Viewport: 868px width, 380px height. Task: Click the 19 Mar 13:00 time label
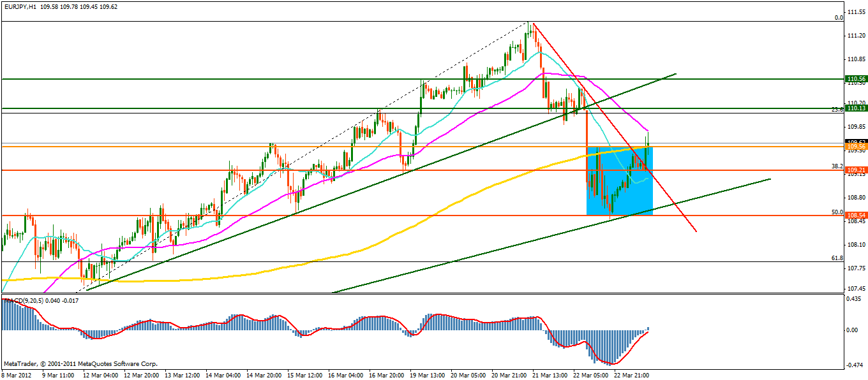tap(426, 375)
